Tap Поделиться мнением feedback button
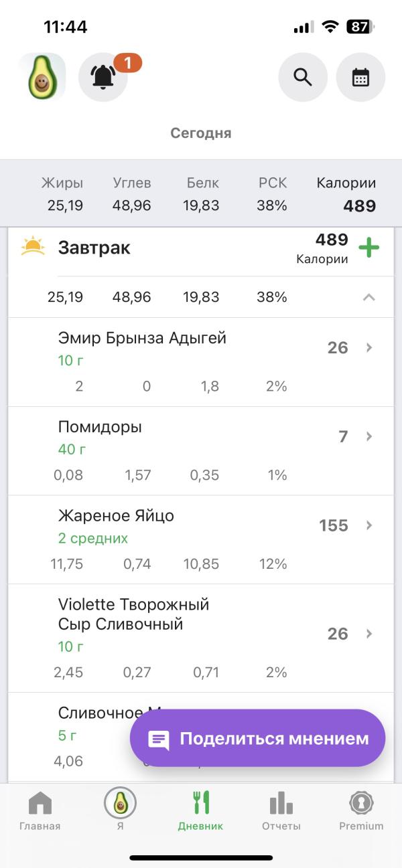This screenshot has width=402, height=868. click(257, 738)
